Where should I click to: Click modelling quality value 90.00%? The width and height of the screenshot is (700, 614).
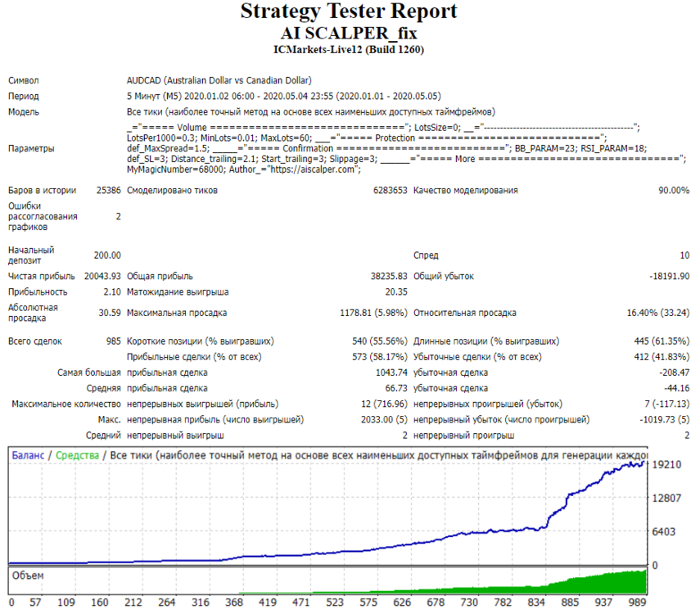pos(674,190)
